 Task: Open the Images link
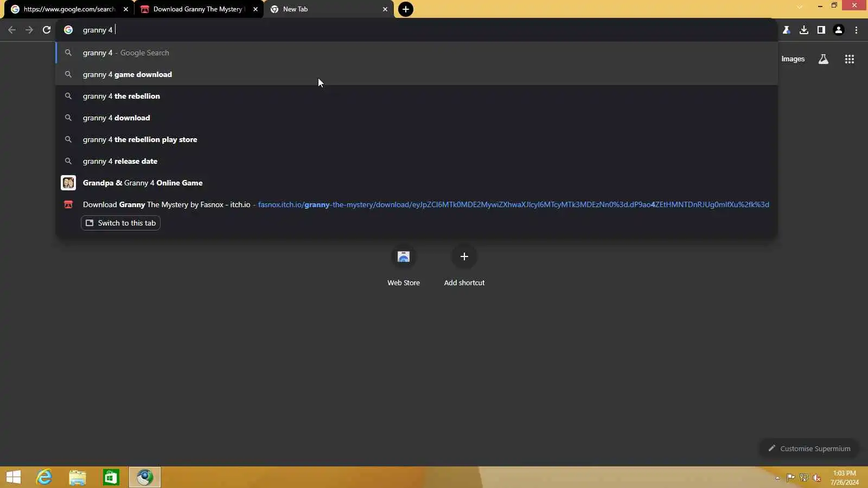[x=793, y=59]
